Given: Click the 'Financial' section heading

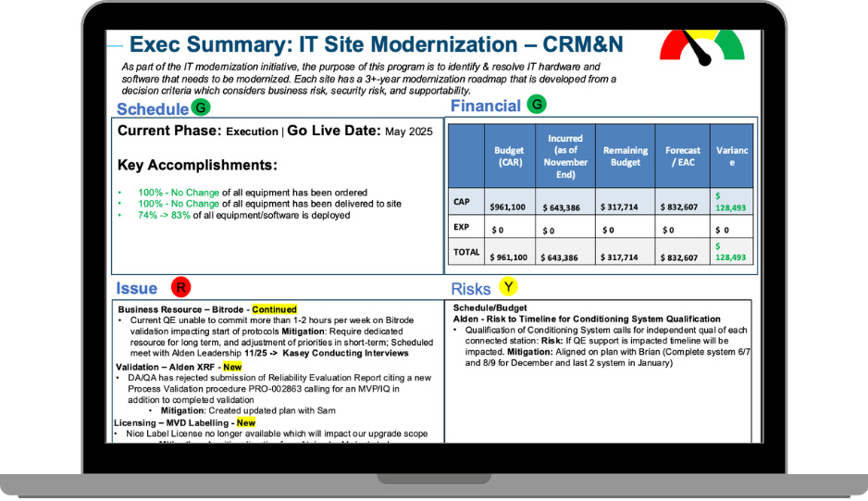Looking at the screenshot, I should click(x=486, y=106).
